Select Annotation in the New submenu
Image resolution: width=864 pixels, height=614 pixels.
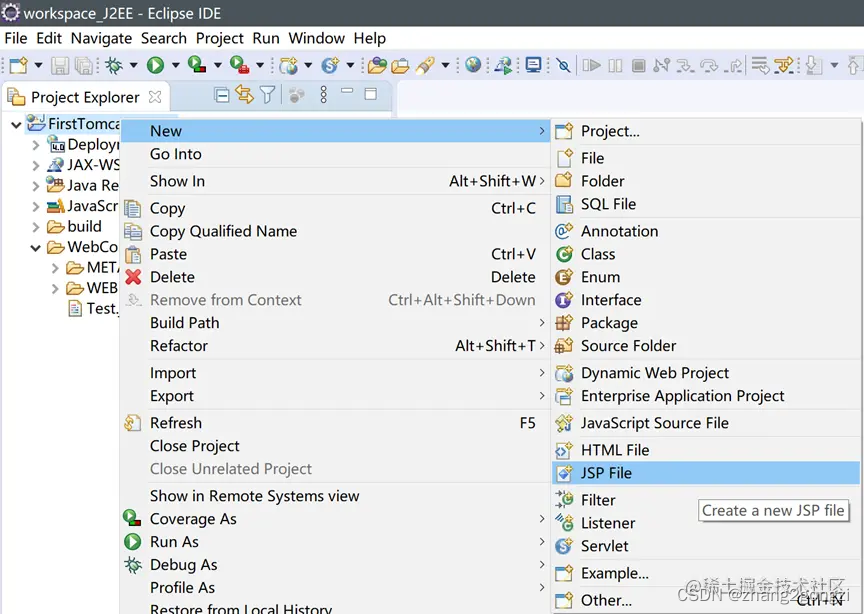tap(706, 231)
